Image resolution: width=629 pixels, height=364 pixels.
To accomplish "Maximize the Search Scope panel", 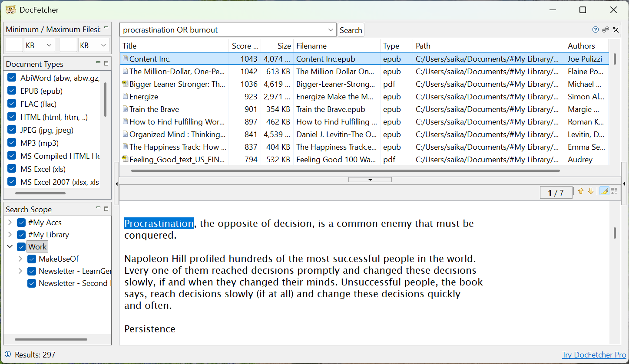I will 106,209.
